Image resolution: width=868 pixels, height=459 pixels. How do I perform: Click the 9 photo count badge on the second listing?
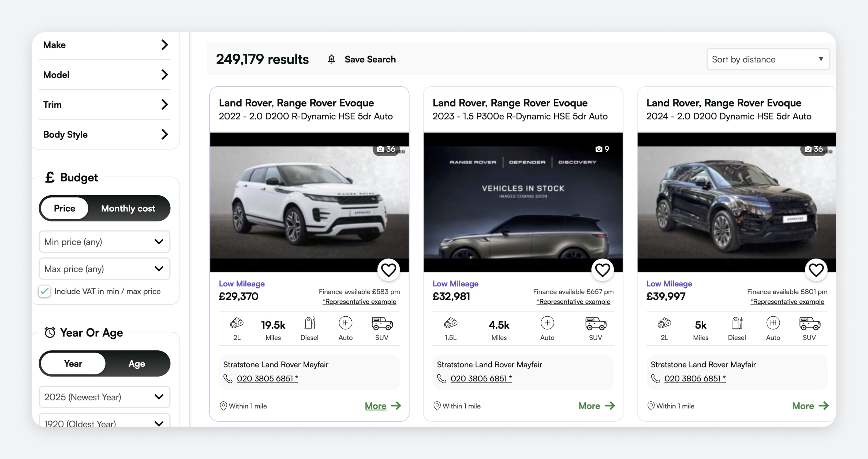pyautogui.click(x=602, y=149)
